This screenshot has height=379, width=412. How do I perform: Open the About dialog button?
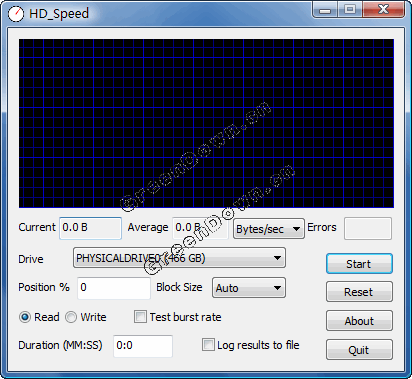(x=359, y=321)
